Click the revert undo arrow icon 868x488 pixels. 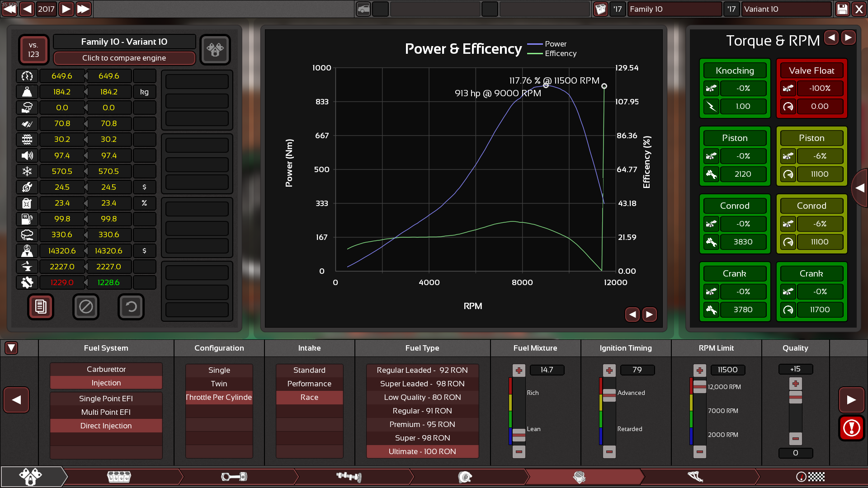(131, 307)
